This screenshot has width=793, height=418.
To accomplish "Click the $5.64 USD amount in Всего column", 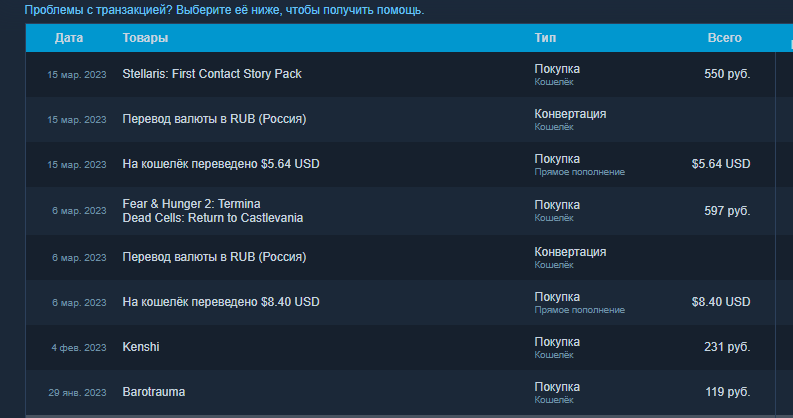I will 720,164.
